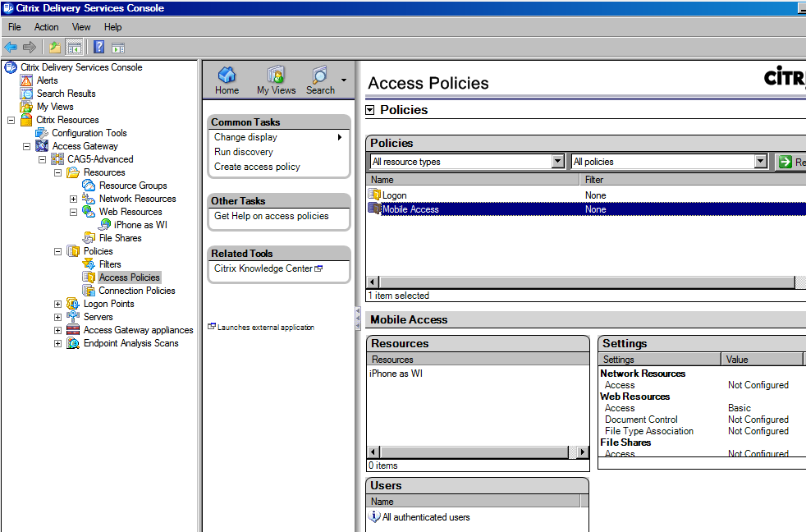806x532 pixels.
Task: Open Citrix Knowledge Center link
Action: tap(268, 268)
